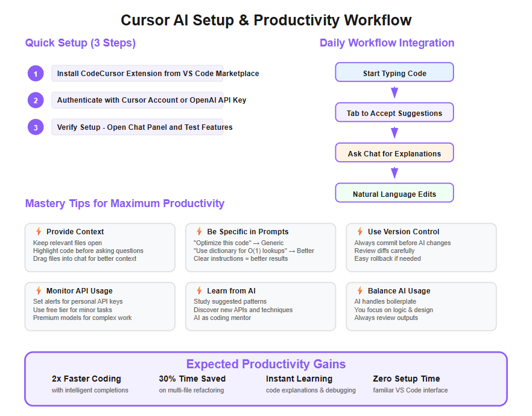Click 'Set alerts for personal API keys'
Screen dimensions: 532x416
pos(78,301)
